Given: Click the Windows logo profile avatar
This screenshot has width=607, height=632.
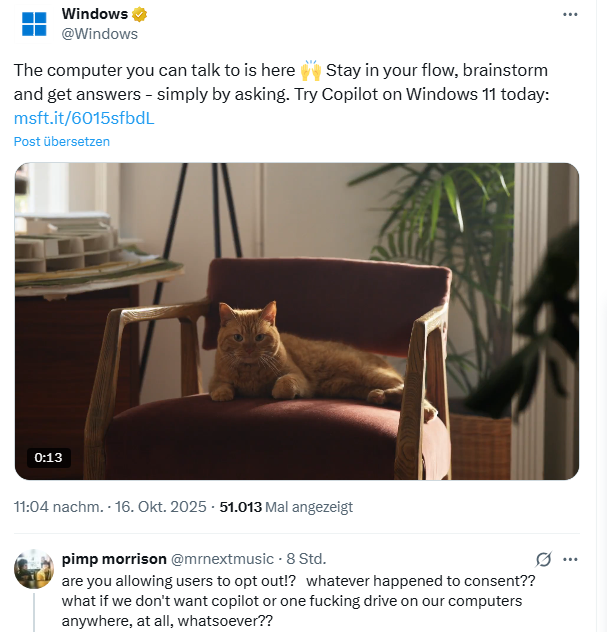Looking at the screenshot, I should (x=33, y=24).
